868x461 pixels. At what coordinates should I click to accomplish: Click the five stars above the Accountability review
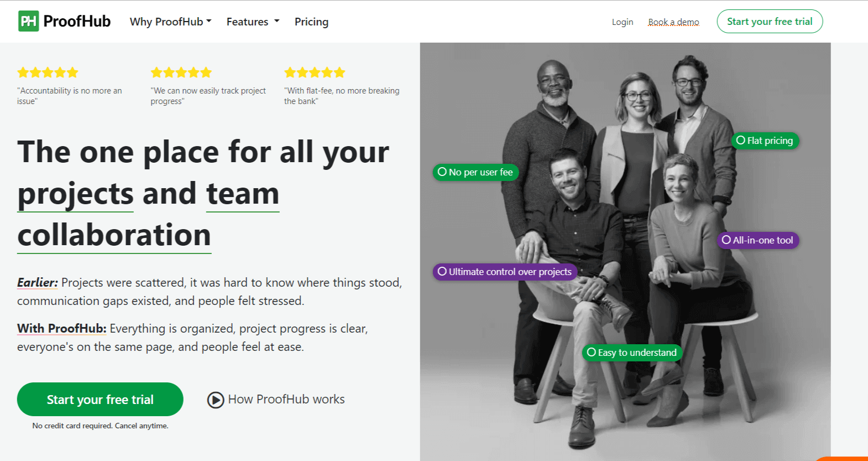tap(48, 72)
